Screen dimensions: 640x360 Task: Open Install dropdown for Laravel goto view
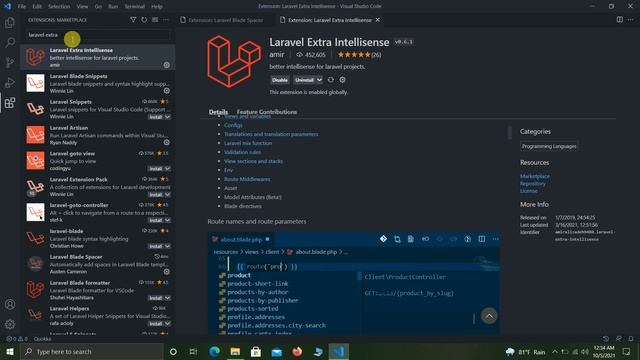tap(168, 169)
